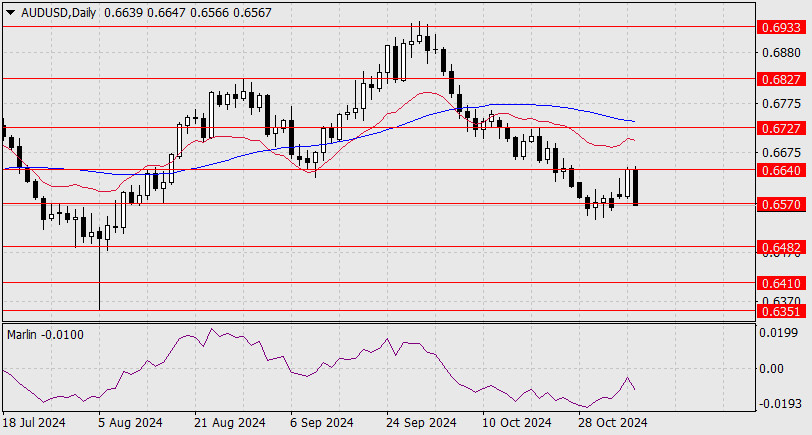
Task: Select the 0.6570 price level label
Action: [x=782, y=205]
